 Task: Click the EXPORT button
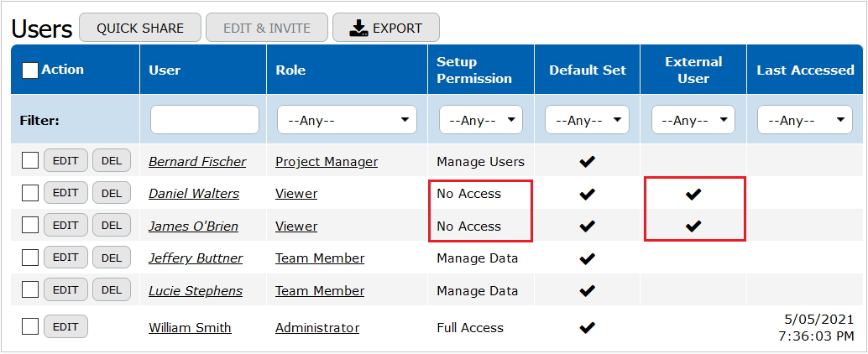point(386,28)
